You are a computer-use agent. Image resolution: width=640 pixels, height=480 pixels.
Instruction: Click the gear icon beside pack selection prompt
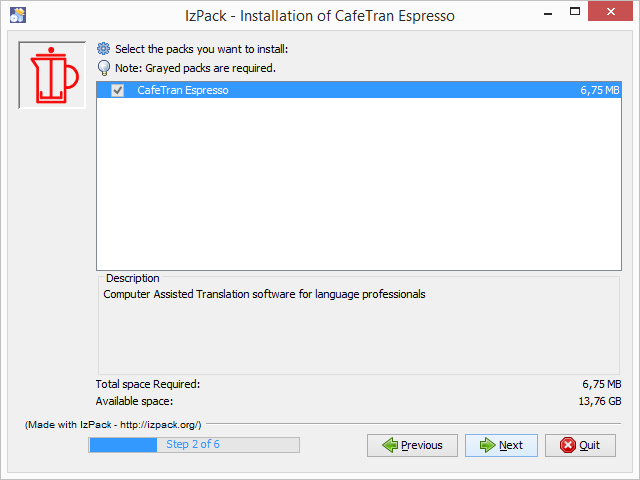click(x=103, y=49)
